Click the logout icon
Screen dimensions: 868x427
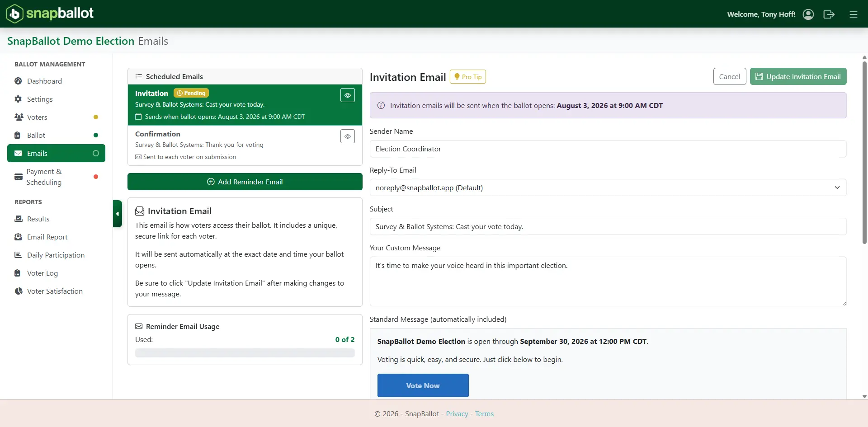(x=829, y=14)
